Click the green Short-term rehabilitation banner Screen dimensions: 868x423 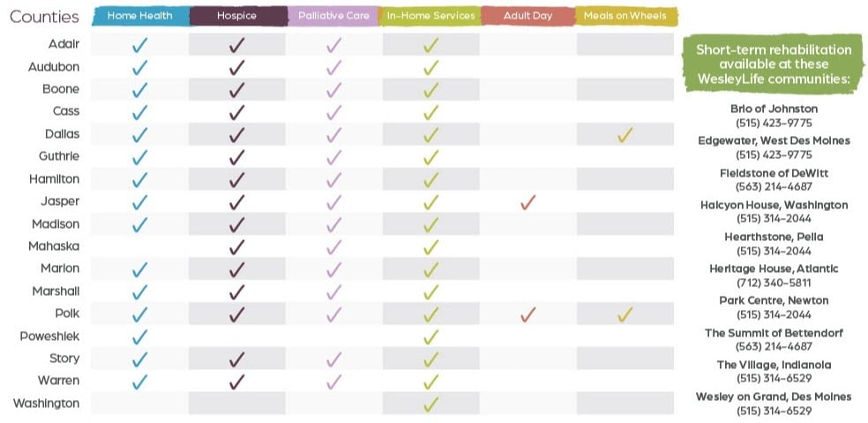(x=774, y=64)
